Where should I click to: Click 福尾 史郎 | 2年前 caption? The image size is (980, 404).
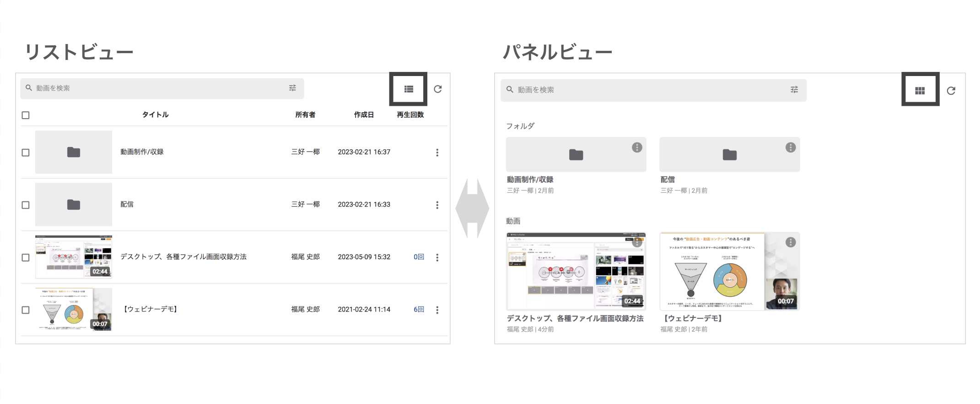click(684, 329)
